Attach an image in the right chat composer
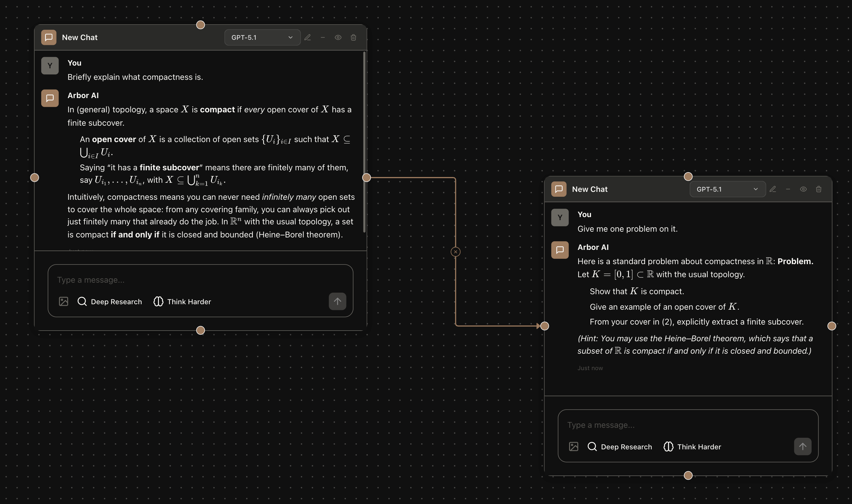This screenshot has height=504, width=852. click(x=574, y=446)
